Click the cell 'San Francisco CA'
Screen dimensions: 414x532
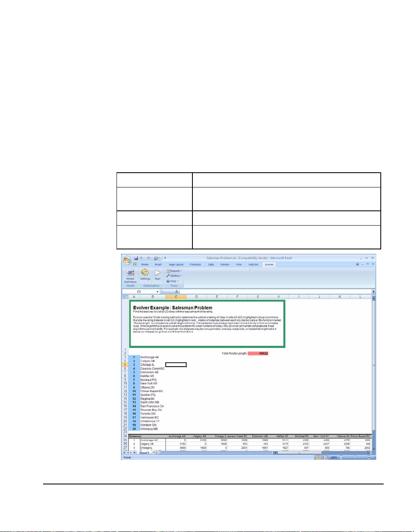(x=152, y=406)
